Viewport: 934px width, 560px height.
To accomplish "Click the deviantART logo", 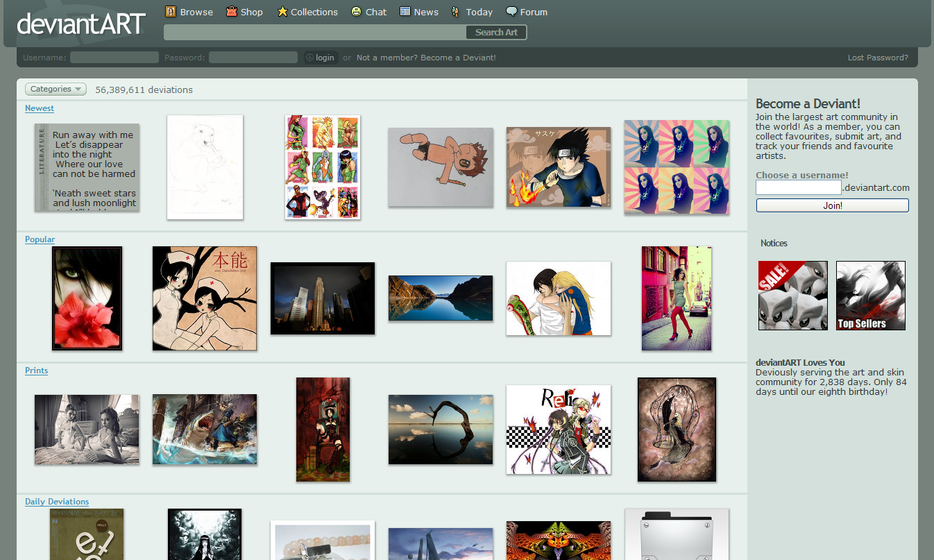I will [x=81, y=24].
